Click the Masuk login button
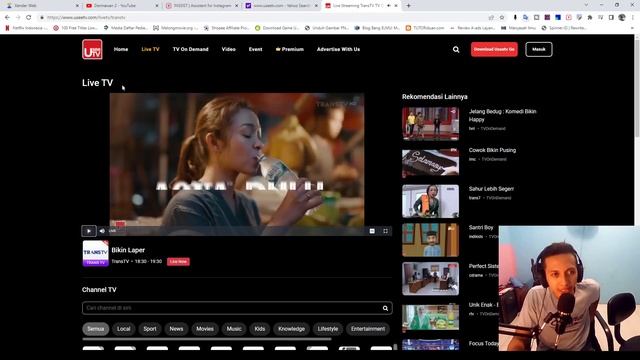 coord(539,49)
